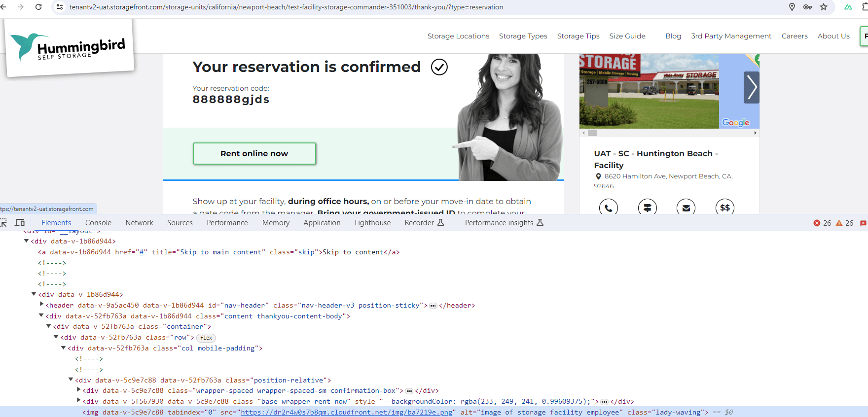Open the Elements tab in DevTools
868x417 pixels.
[56, 223]
